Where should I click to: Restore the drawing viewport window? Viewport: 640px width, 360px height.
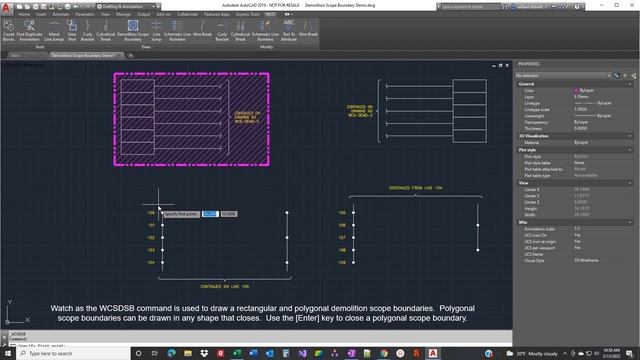[500, 65]
